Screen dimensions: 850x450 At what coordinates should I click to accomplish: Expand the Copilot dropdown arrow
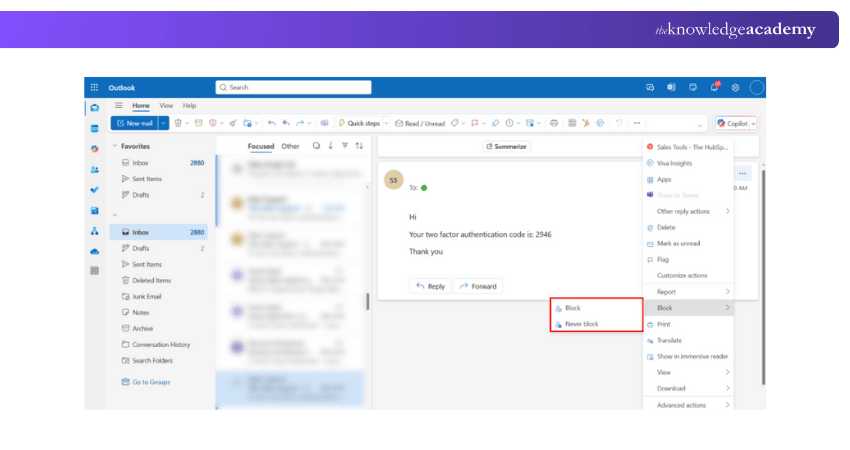[753, 124]
